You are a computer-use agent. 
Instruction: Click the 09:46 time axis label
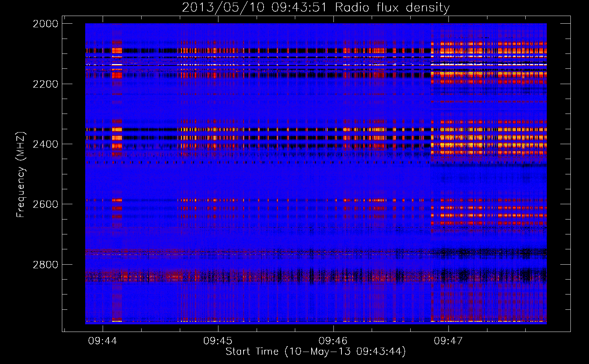[x=333, y=341]
